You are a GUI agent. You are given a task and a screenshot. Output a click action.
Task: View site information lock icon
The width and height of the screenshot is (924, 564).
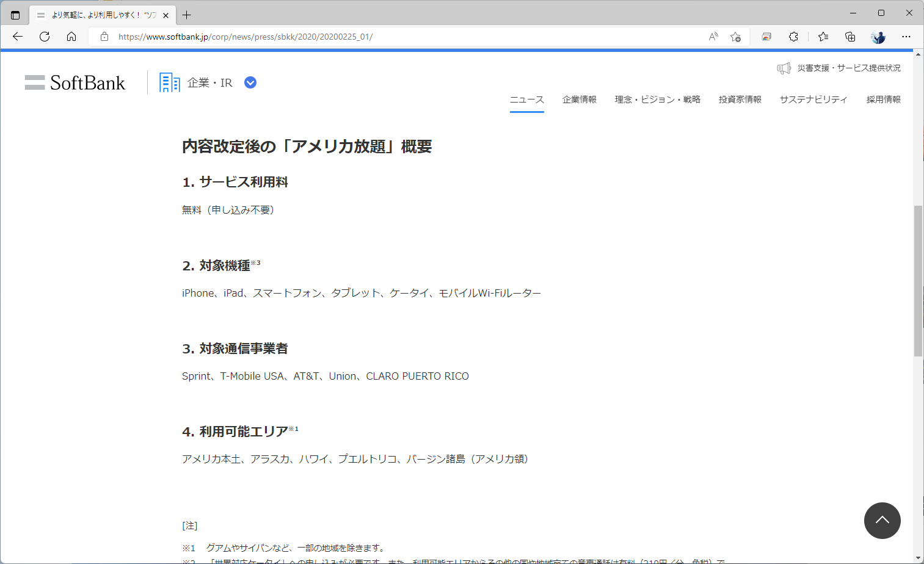click(x=104, y=37)
